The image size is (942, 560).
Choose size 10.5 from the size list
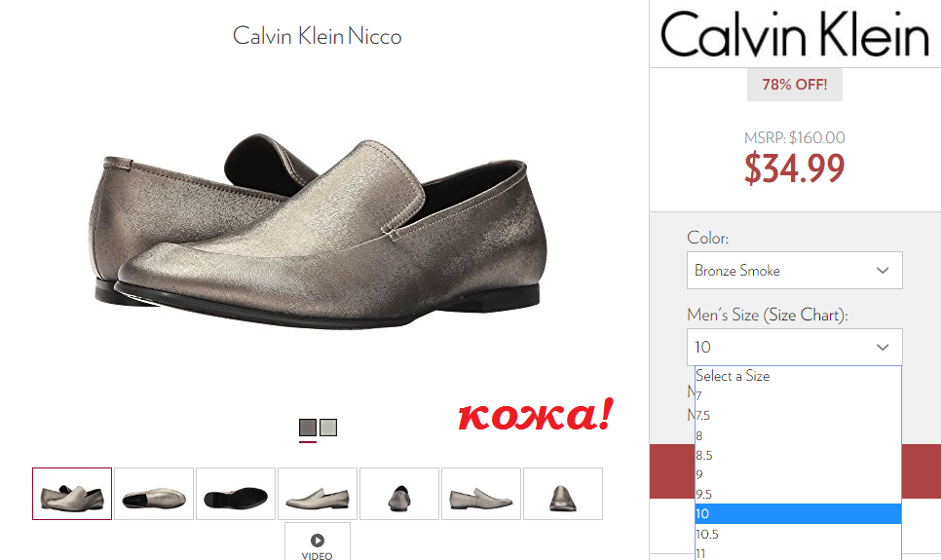(x=799, y=534)
